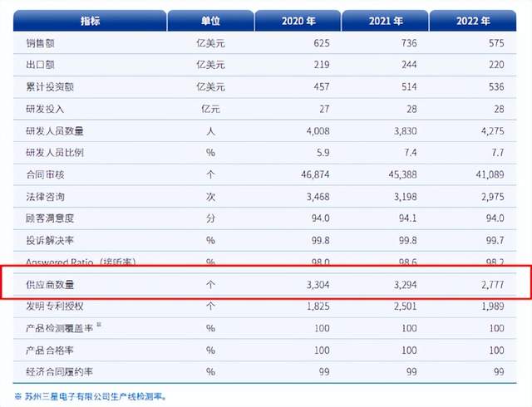
Task: Click the 指标 column header
Action: 90,21
